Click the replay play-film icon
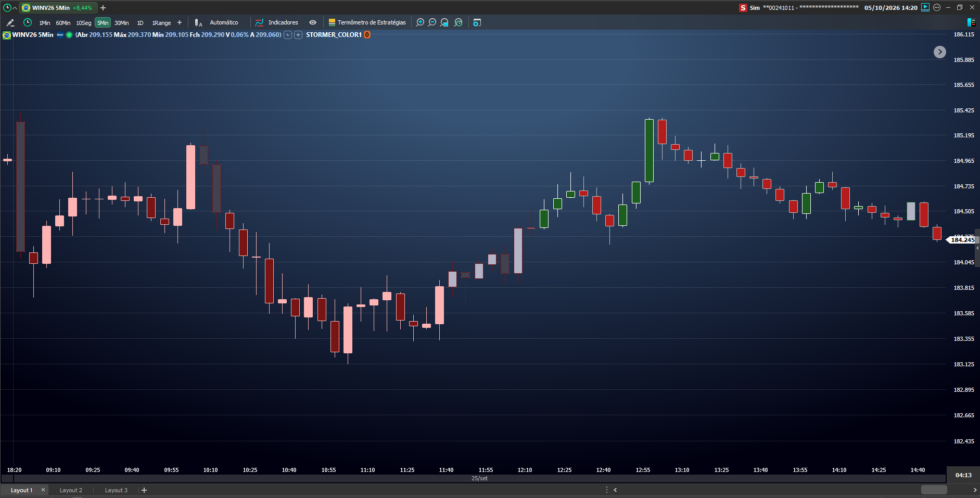 coord(925,7)
